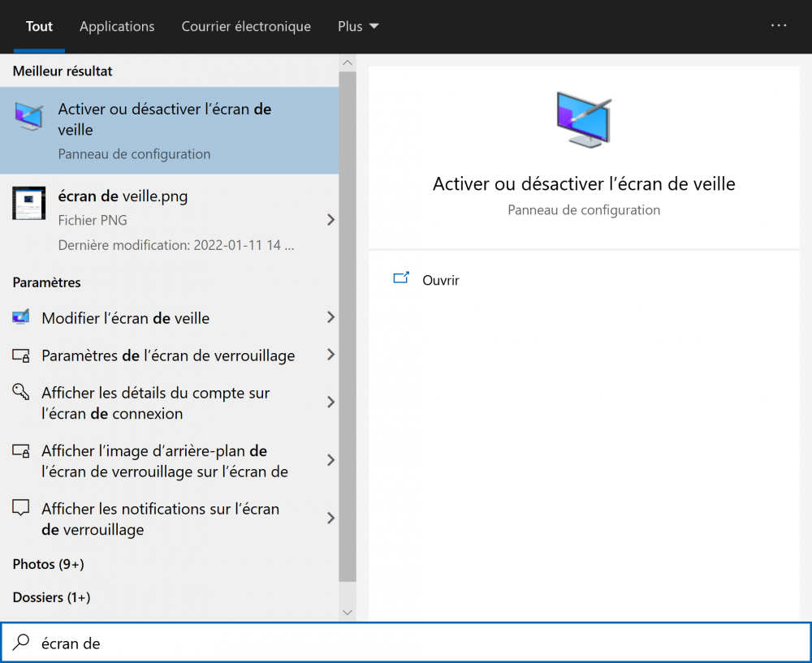Open the Plus dropdown menu
The height and width of the screenshot is (663, 812).
(358, 27)
